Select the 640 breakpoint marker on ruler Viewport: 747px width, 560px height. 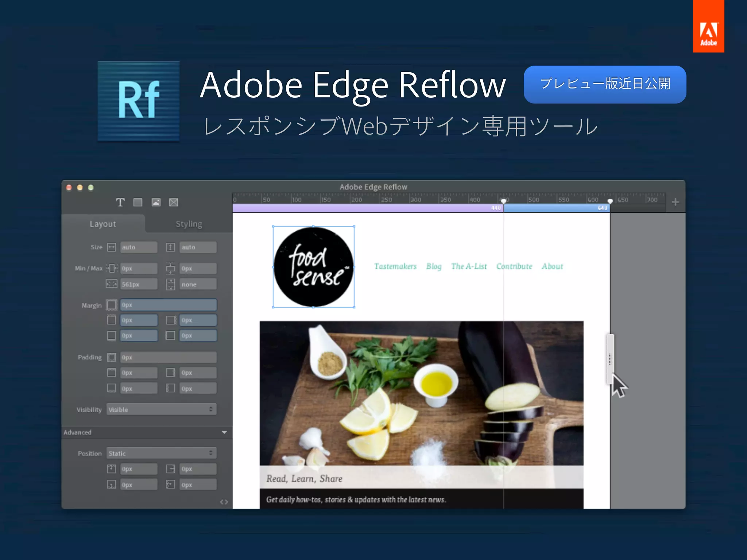click(x=610, y=201)
